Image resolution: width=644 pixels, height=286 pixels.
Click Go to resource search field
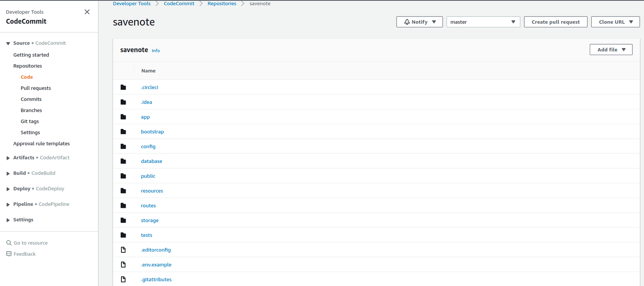pyautogui.click(x=31, y=243)
